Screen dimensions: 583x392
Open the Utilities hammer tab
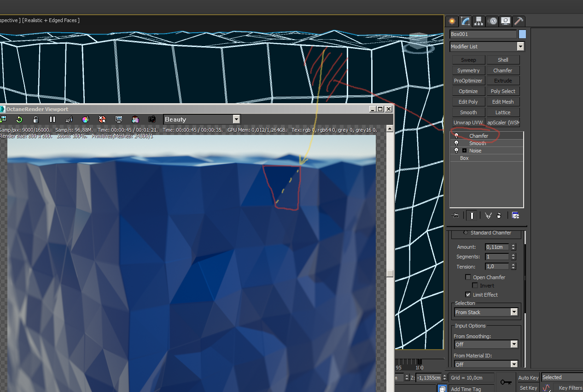[519, 21]
